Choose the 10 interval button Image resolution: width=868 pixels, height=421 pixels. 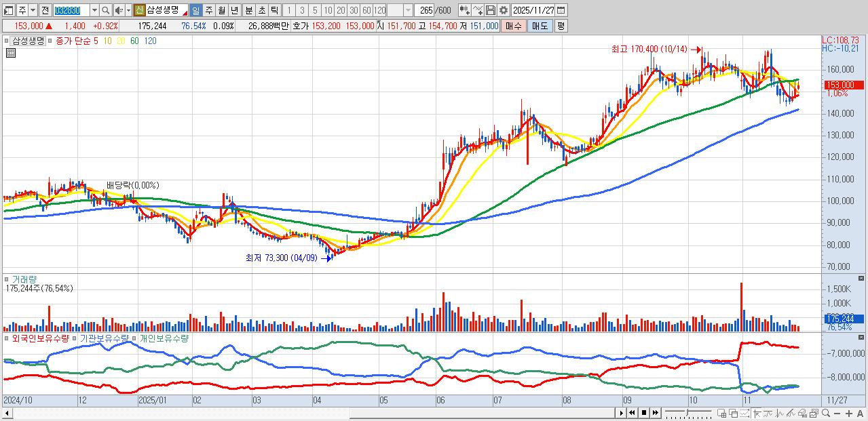pyautogui.click(x=327, y=10)
